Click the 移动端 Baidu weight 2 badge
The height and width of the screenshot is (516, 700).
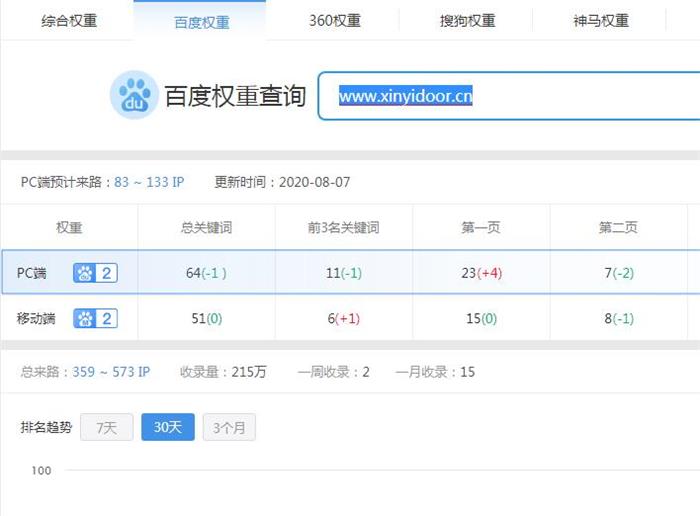coord(96,318)
